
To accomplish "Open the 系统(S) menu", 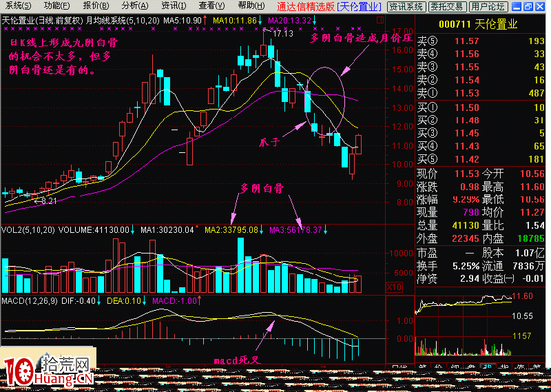I will 19,6.
